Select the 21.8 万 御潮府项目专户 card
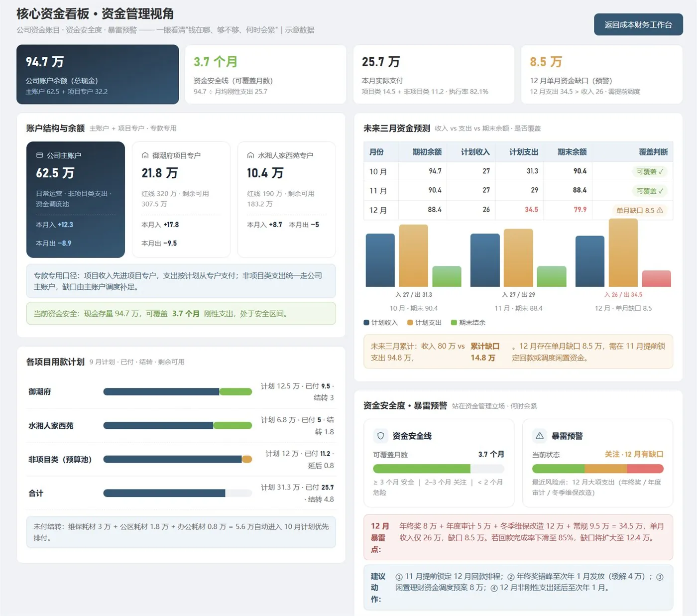 181,200
